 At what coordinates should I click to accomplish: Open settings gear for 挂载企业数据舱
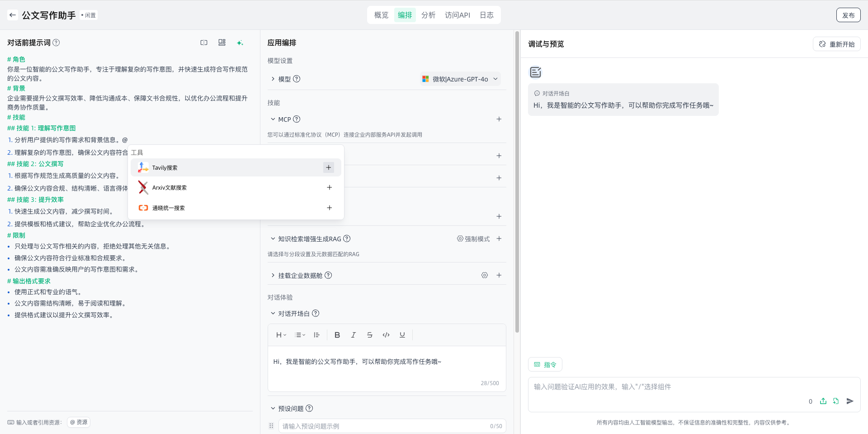485,275
